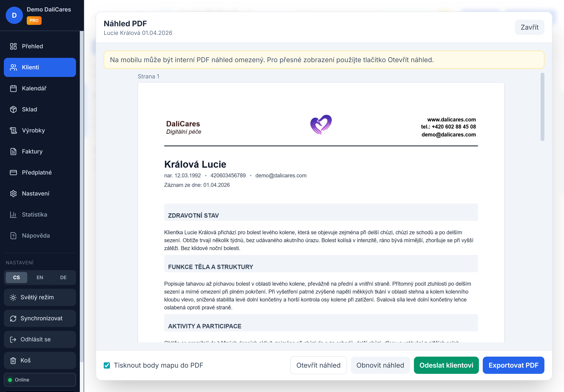The image size is (564, 392).
Task: Click the Výrobky scroll icon
Action: pos(13,130)
